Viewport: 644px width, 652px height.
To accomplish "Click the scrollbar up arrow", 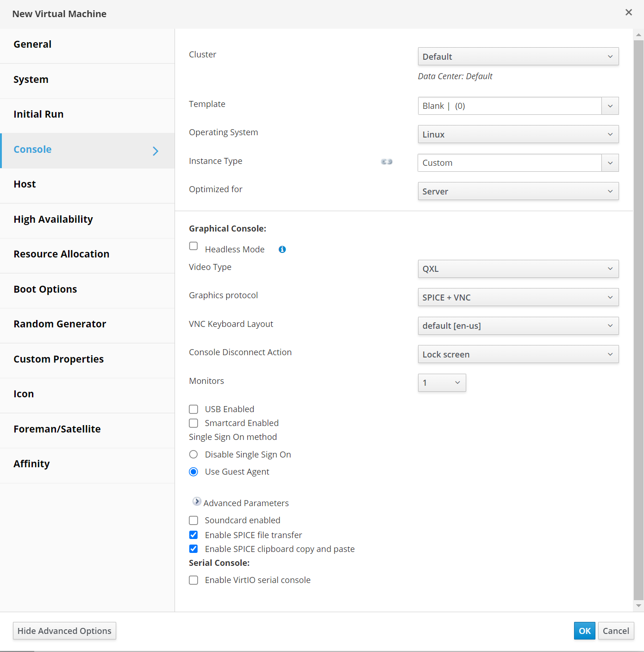I will (x=638, y=35).
